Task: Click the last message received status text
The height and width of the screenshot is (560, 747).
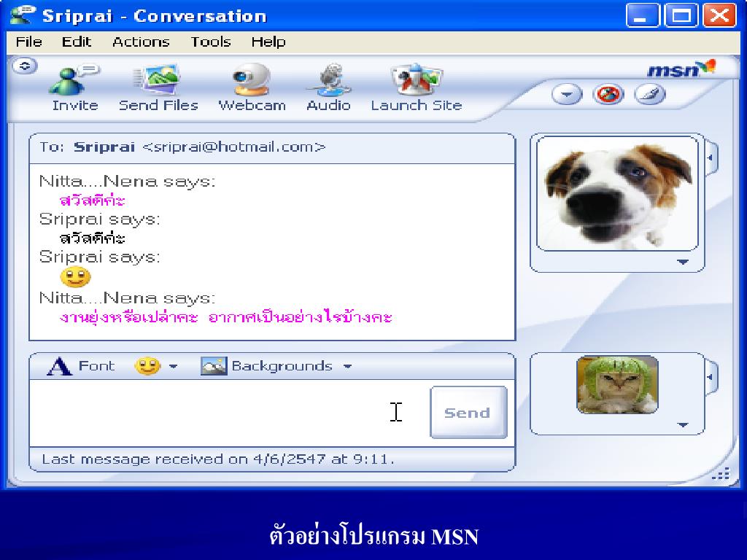Action: [x=218, y=459]
